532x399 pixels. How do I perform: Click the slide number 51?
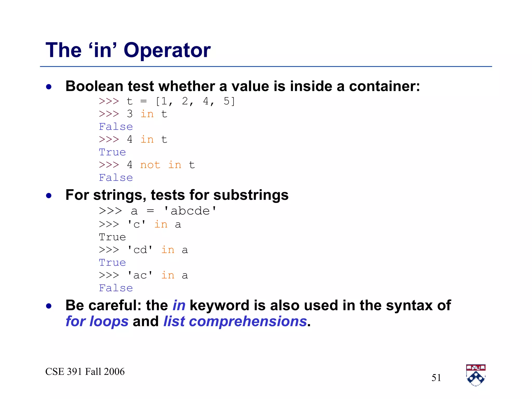click(x=436, y=378)
